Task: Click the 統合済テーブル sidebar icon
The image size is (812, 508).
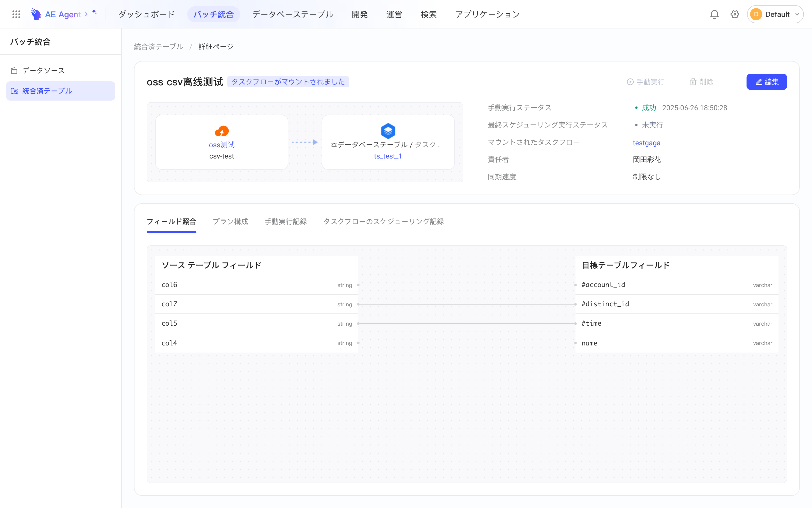Action: point(14,91)
